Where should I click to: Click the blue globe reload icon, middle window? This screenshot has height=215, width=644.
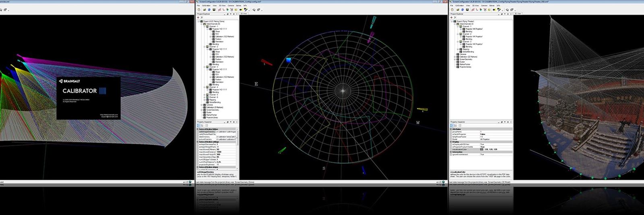(209, 10)
